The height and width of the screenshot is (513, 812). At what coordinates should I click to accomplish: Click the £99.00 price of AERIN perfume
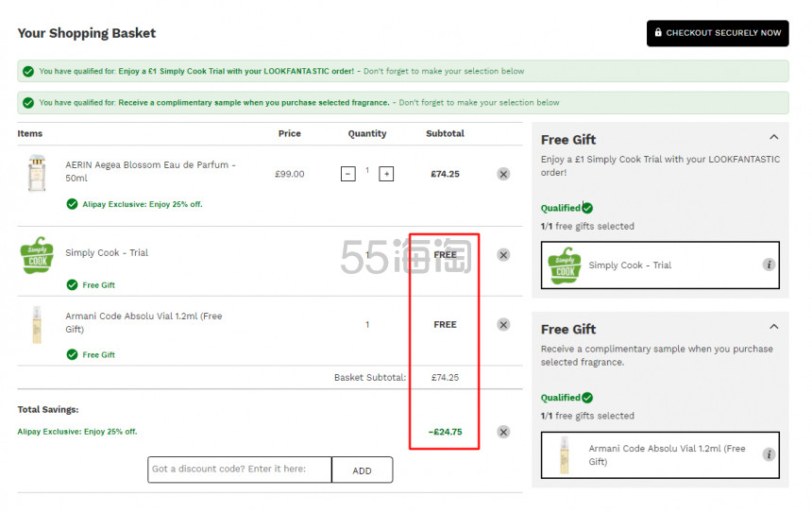(x=290, y=174)
